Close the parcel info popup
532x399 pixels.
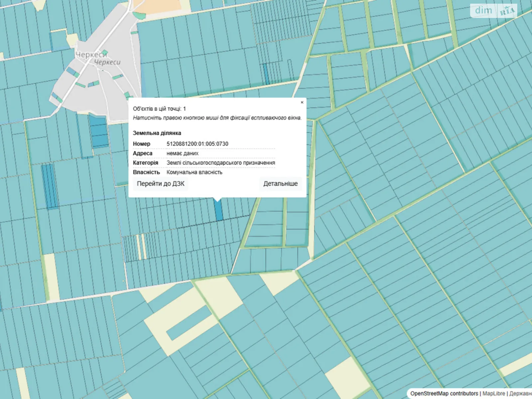(302, 102)
